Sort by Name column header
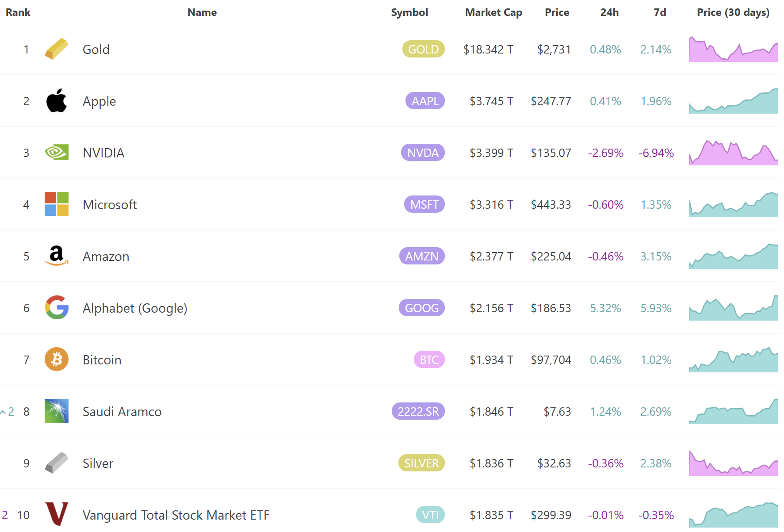This screenshot has height=532, width=784. pos(202,12)
